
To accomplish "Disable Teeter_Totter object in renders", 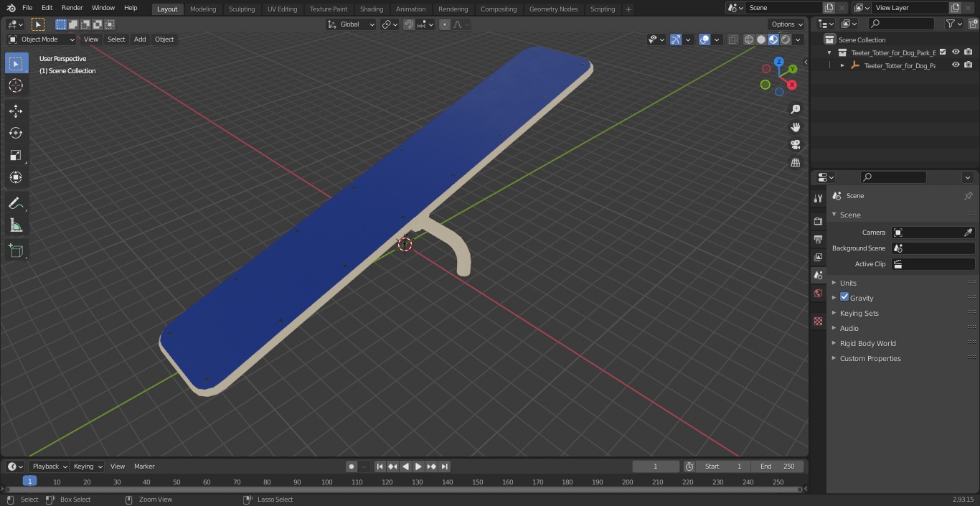I will click(x=969, y=65).
